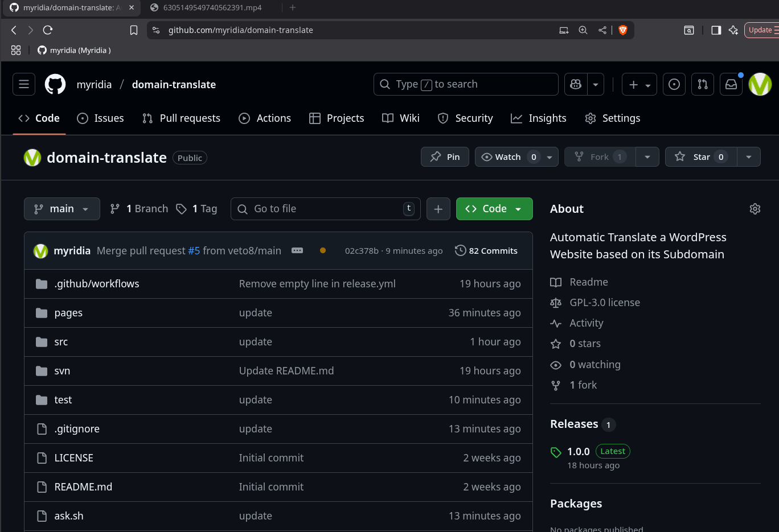779x532 pixels.
Task: Pin the domain-translate repository
Action: click(445, 157)
